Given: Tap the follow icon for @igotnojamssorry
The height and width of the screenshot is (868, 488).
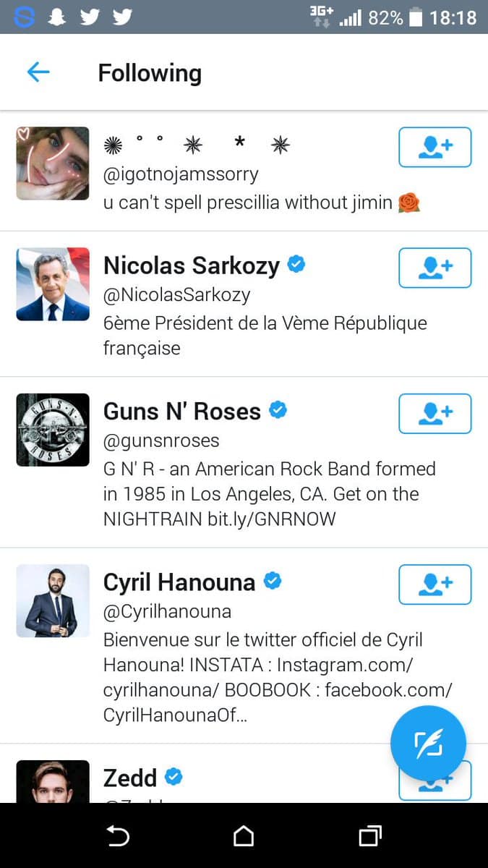Looking at the screenshot, I should pyautogui.click(x=435, y=147).
